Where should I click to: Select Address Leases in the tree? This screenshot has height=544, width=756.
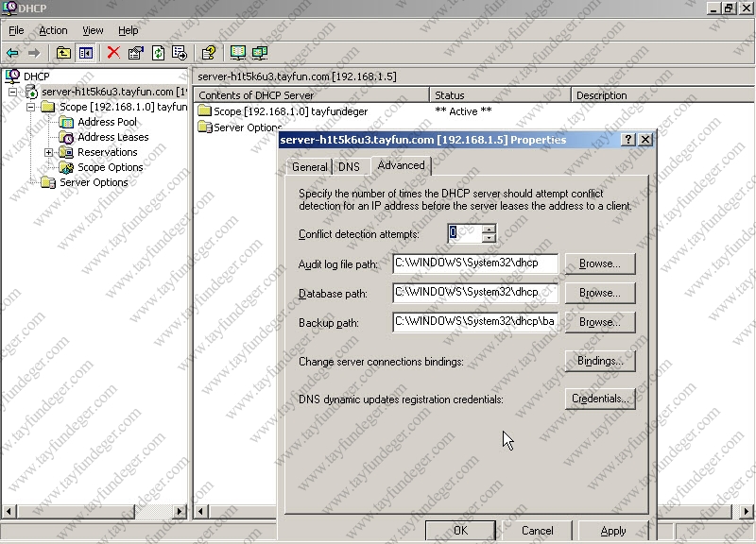pyautogui.click(x=112, y=137)
